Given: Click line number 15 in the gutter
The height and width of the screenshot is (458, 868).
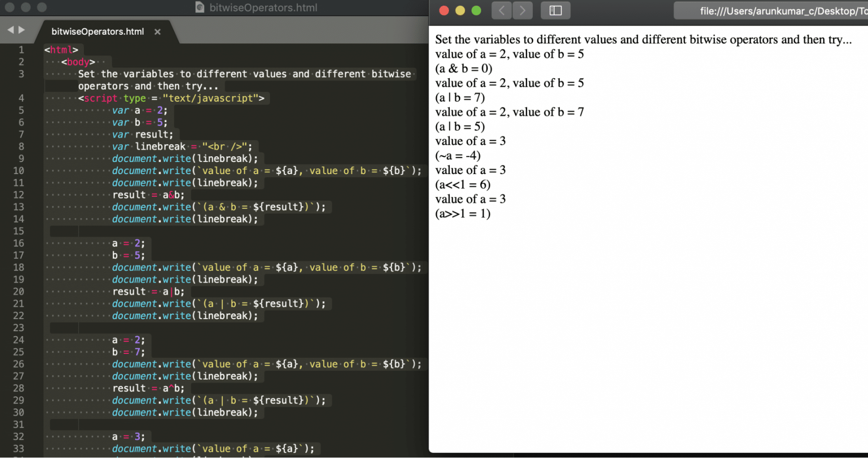Looking at the screenshot, I should (18, 231).
